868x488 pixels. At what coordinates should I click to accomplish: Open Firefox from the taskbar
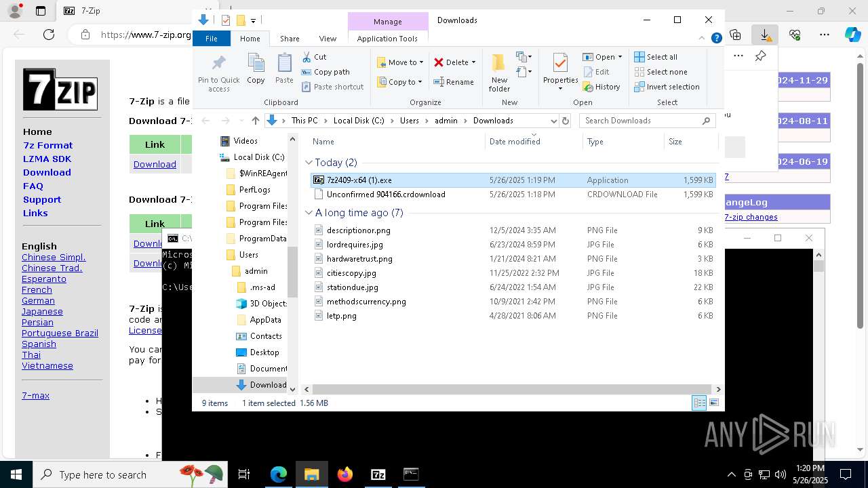click(345, 474)
